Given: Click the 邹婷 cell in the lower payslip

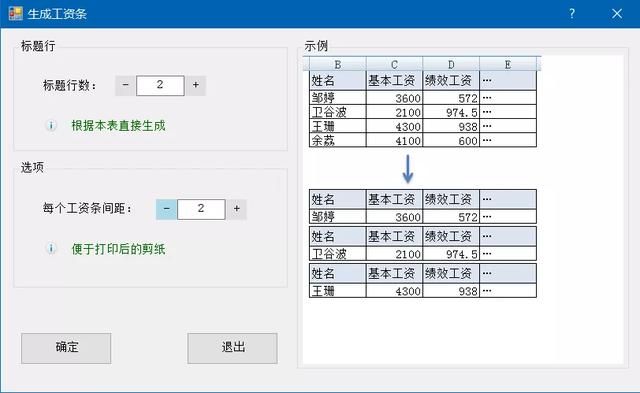Looking at the screenshot, I should point(338,216).
